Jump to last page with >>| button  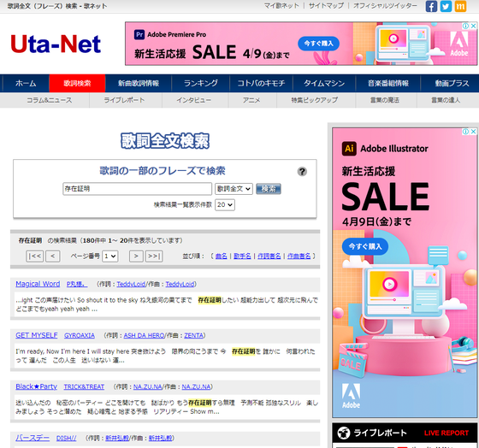tap(154, 256)
